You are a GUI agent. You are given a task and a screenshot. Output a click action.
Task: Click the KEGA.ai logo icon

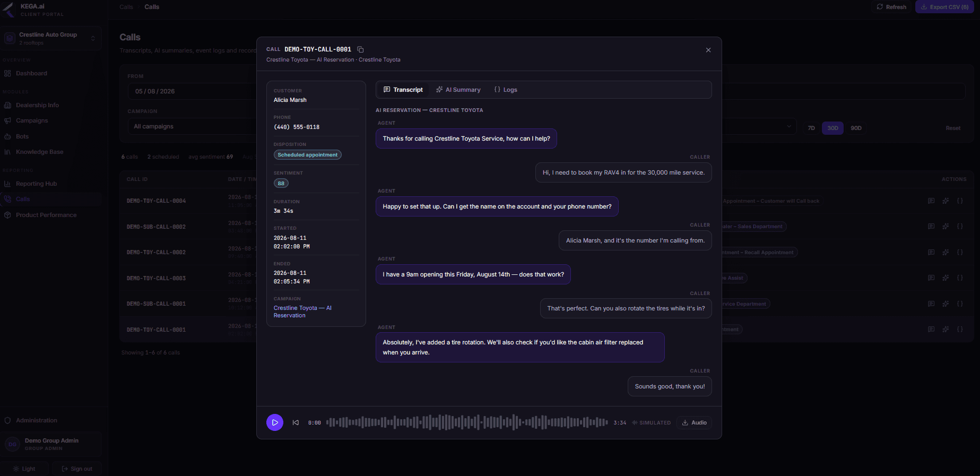9,9
